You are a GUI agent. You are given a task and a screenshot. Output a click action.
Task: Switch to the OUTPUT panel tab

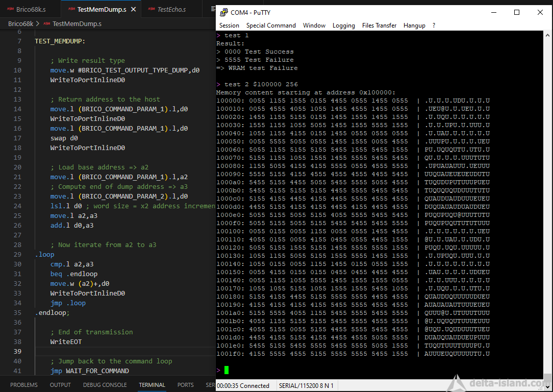(60, 385)
